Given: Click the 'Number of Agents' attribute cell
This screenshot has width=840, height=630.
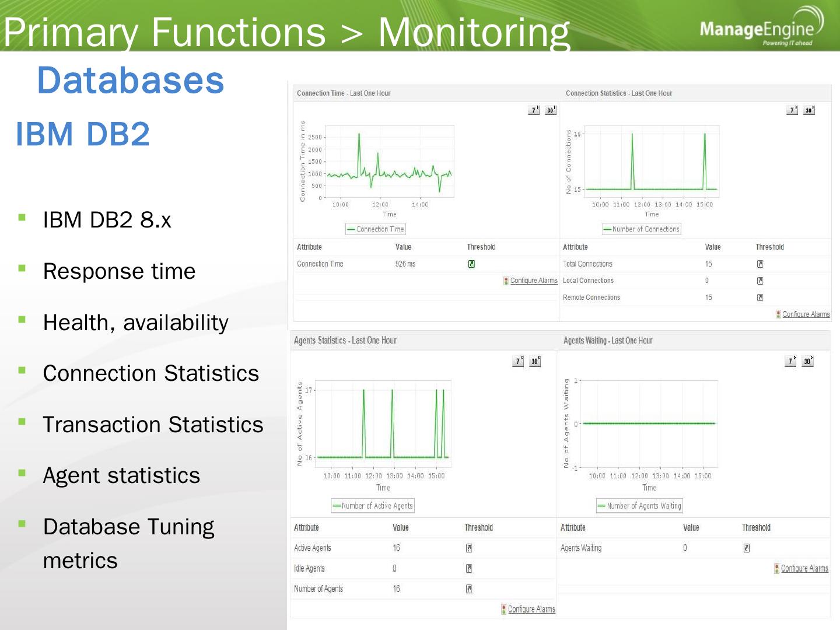Looking at the screenshot, I should point(318,589).
